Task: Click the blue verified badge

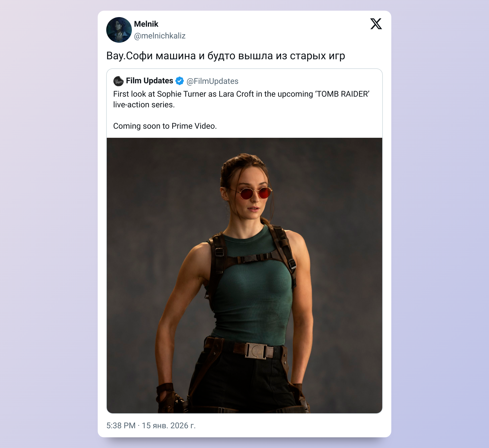Action: coord(180,81)
